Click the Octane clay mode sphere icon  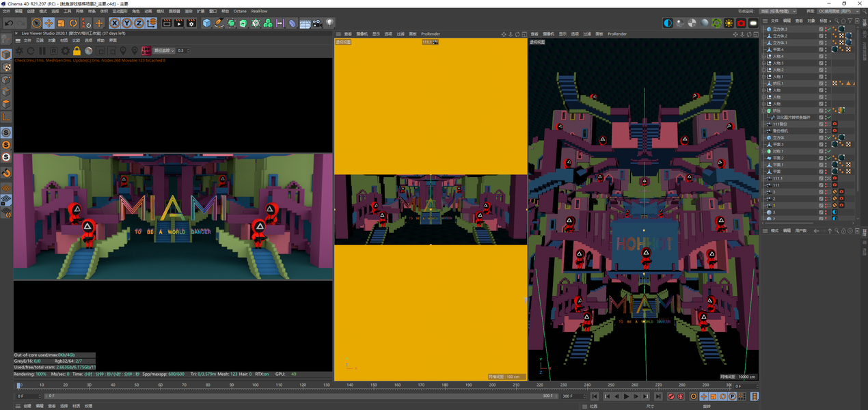tap(88, 51)
